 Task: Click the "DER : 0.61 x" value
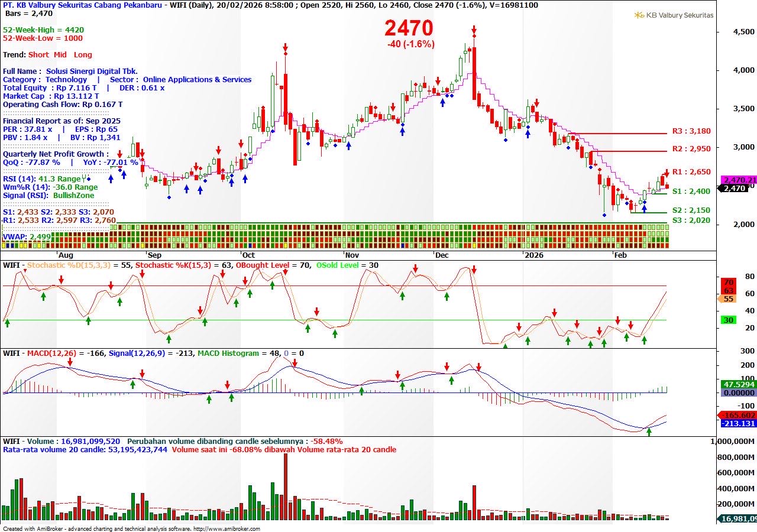pos(142,87)
